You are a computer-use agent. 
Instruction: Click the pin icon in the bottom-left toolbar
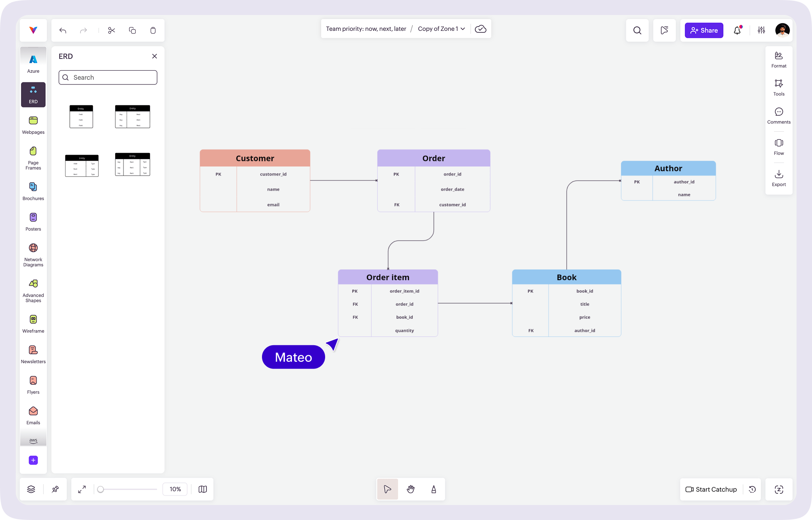pos(55,489)
